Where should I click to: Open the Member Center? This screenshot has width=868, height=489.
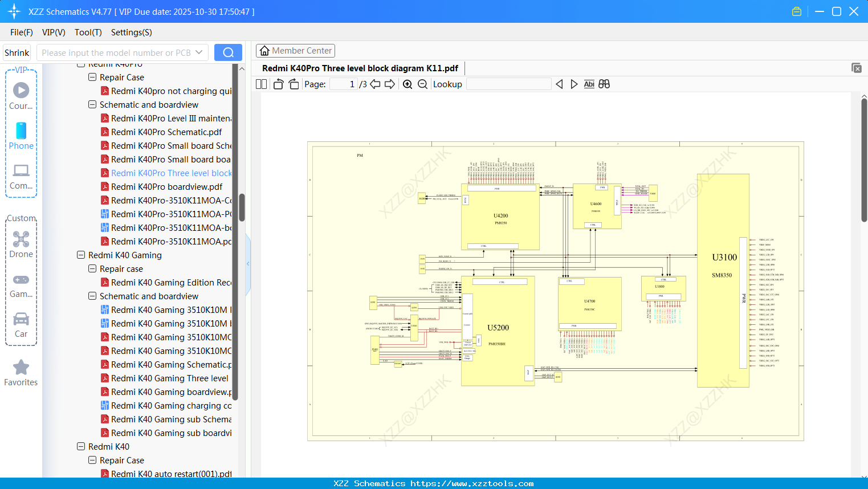point(295,50)
